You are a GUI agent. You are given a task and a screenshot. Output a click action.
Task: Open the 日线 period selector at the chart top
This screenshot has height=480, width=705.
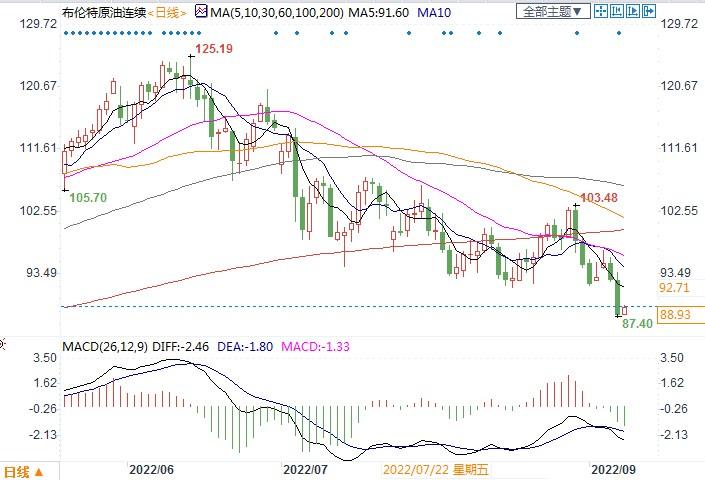click(167, 13)
